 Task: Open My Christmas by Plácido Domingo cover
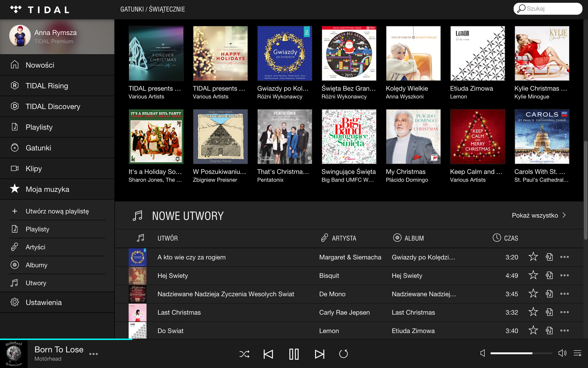[x=413, y=137]
